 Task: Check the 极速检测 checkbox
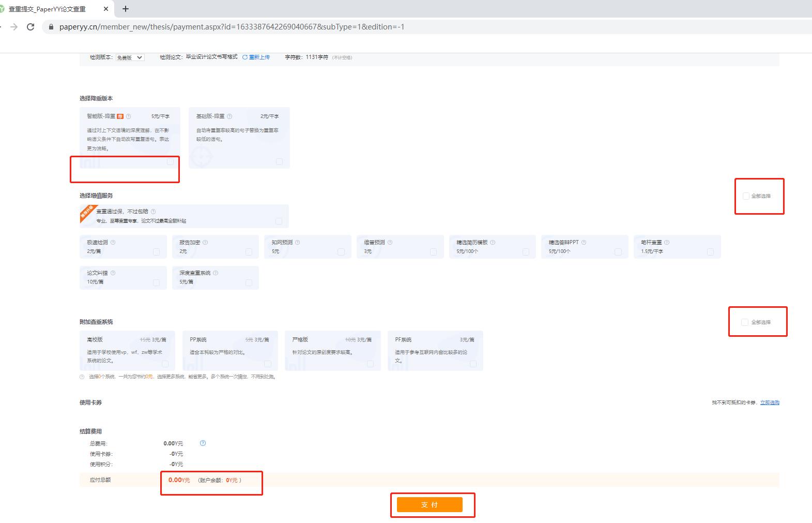157,252
